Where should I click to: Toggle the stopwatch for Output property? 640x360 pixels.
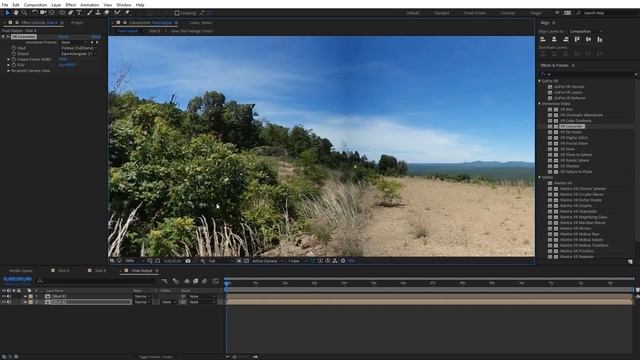tap(14, 53)
